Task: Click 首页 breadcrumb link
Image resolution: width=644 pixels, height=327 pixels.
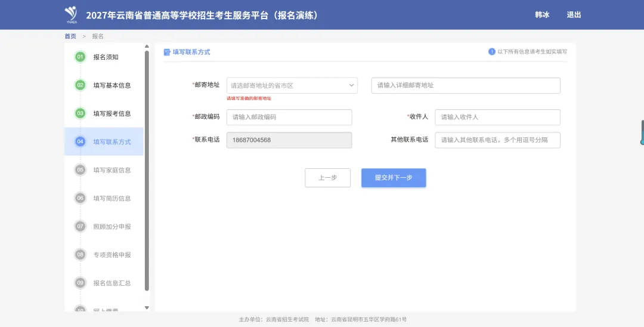Action: (70, 36)
